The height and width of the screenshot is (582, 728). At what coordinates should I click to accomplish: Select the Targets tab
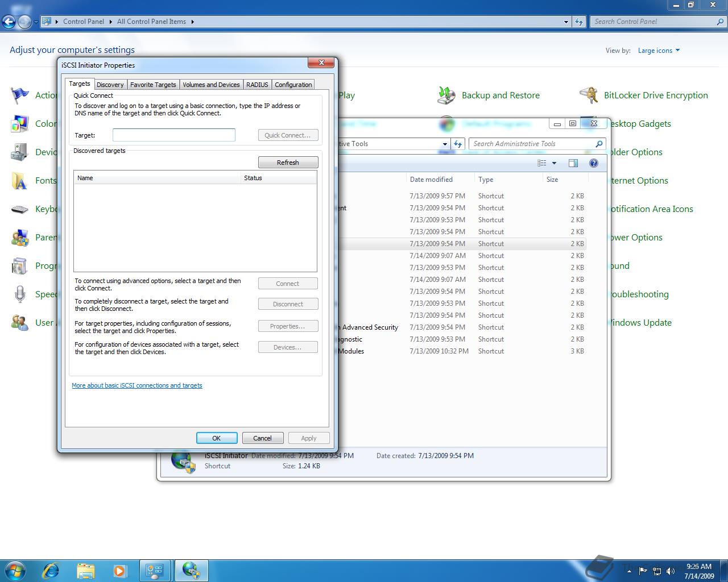coord(80,84)
